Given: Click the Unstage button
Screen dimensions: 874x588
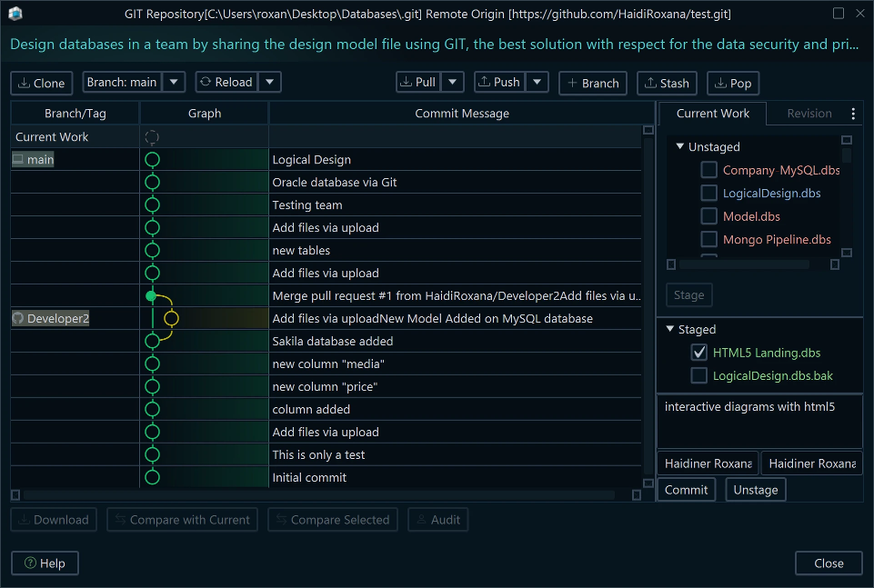Looking at the screenshot, I should coord(755,490).
